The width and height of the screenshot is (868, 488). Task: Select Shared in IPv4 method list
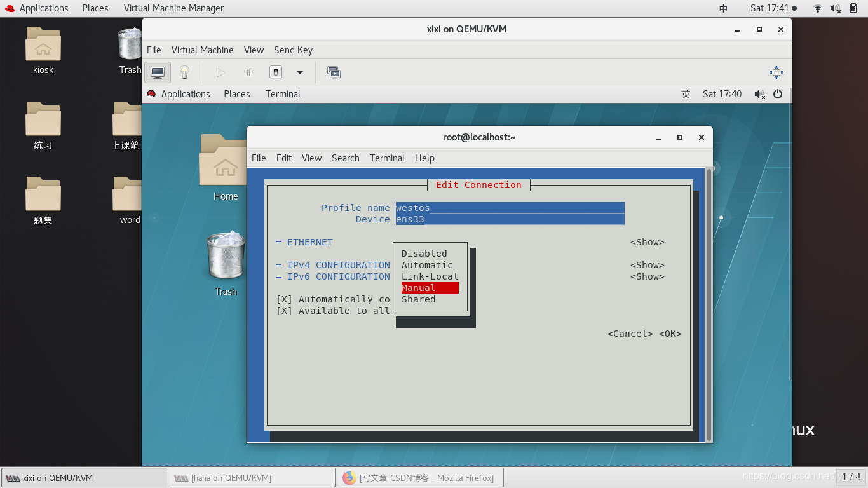point(419,299)
